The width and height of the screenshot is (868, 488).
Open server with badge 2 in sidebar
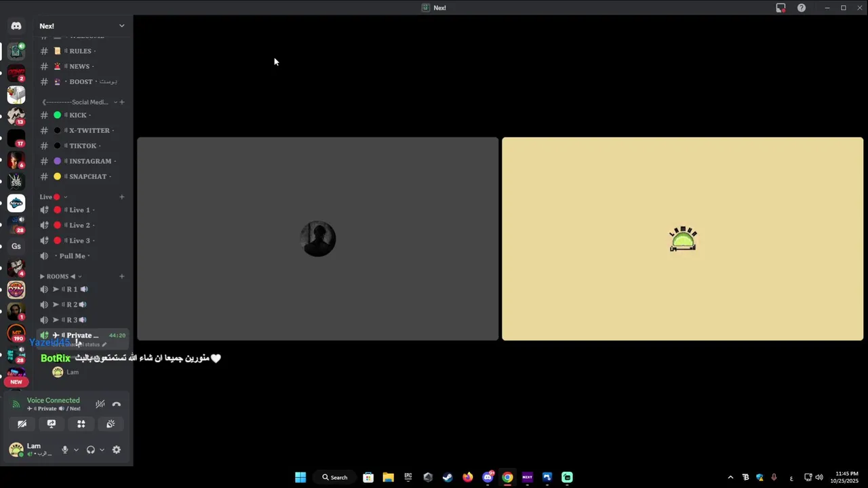pos(16,73)
